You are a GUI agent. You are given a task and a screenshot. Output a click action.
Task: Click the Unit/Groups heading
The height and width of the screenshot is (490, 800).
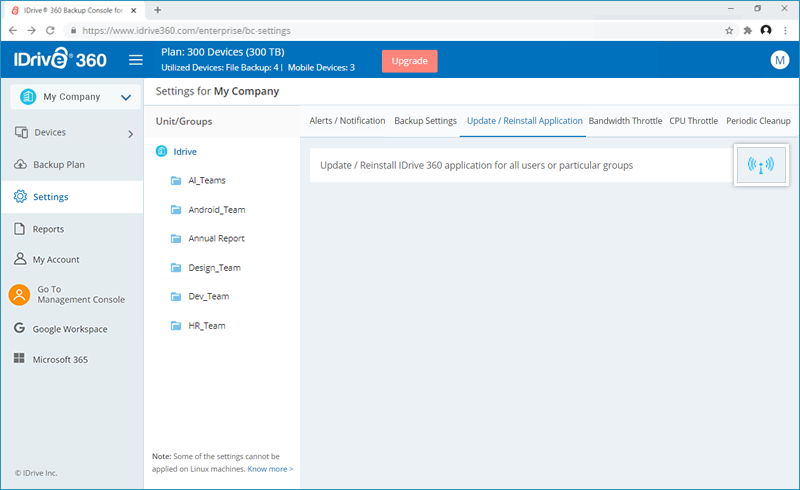[184, 121]
